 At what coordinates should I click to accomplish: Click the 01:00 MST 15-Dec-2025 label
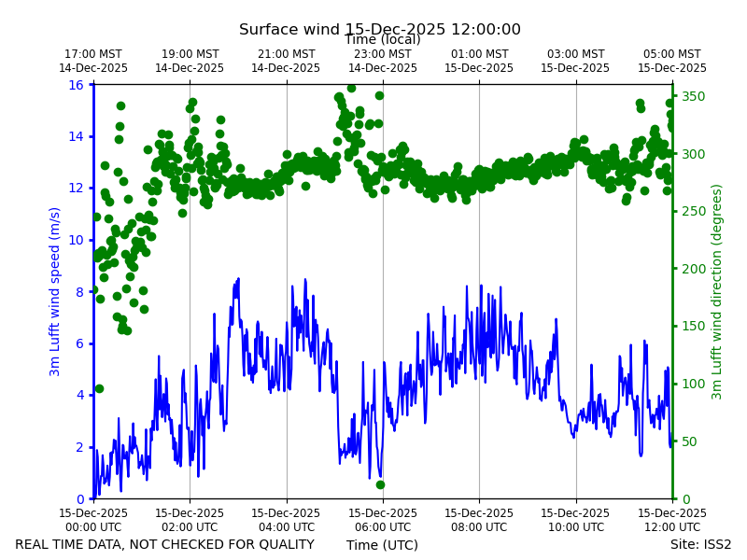(x=479, y=61)
